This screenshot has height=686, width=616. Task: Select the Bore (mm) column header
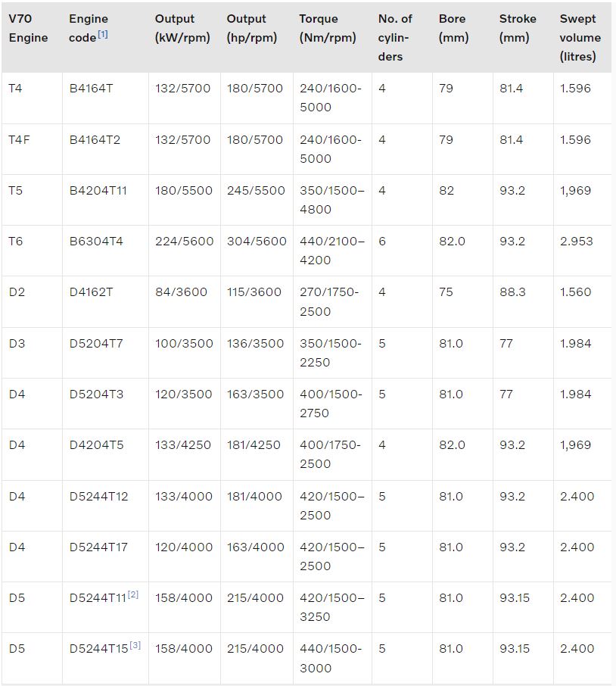(x=454, y=28)
